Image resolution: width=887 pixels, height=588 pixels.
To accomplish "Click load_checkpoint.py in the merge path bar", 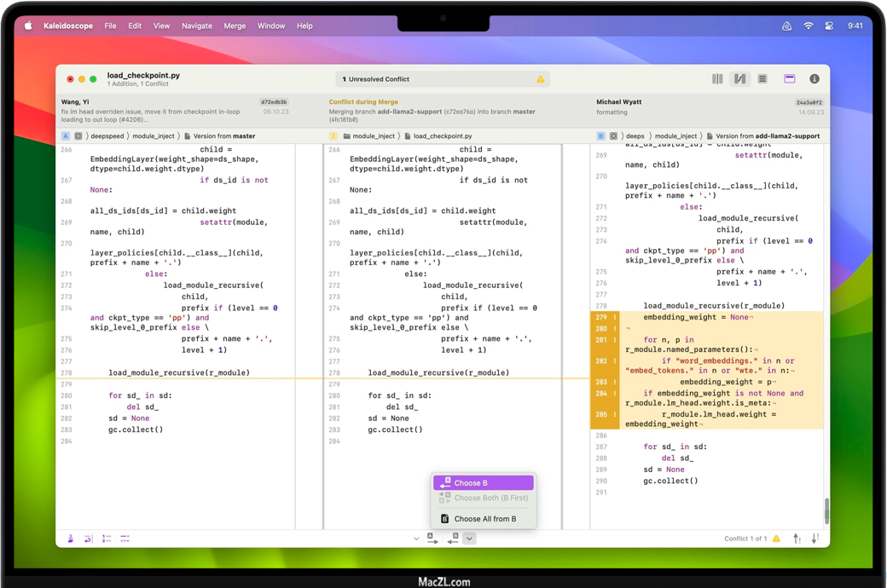I will pos(442,136).
